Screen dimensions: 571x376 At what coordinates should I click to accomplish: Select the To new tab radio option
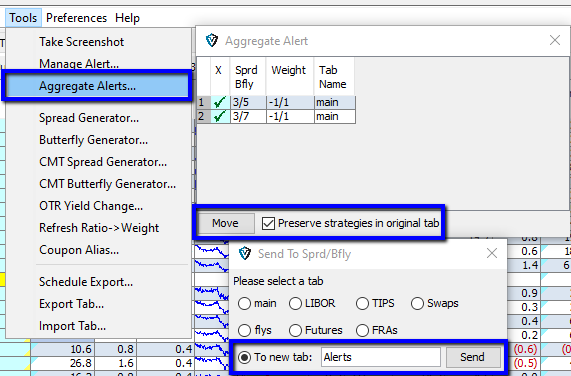tap(244, 357)
